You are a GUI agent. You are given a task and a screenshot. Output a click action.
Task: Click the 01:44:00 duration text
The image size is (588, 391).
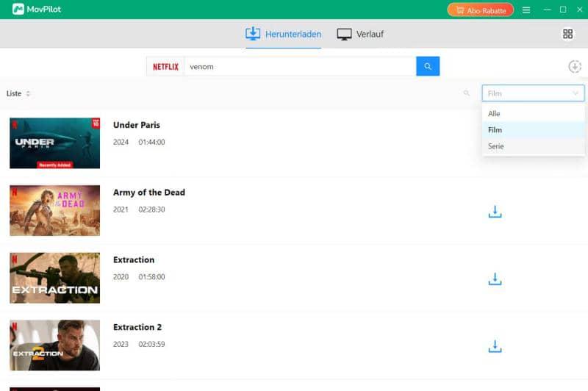151,142
